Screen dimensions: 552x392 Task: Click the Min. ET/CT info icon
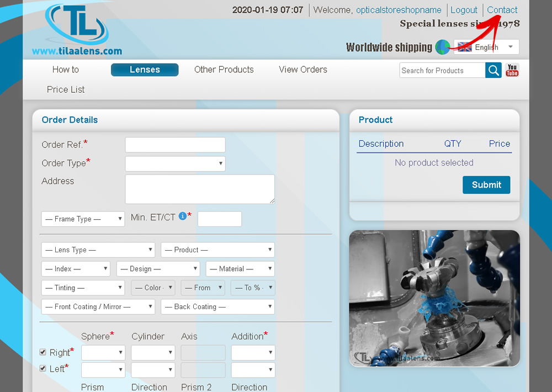click(183, 217)
